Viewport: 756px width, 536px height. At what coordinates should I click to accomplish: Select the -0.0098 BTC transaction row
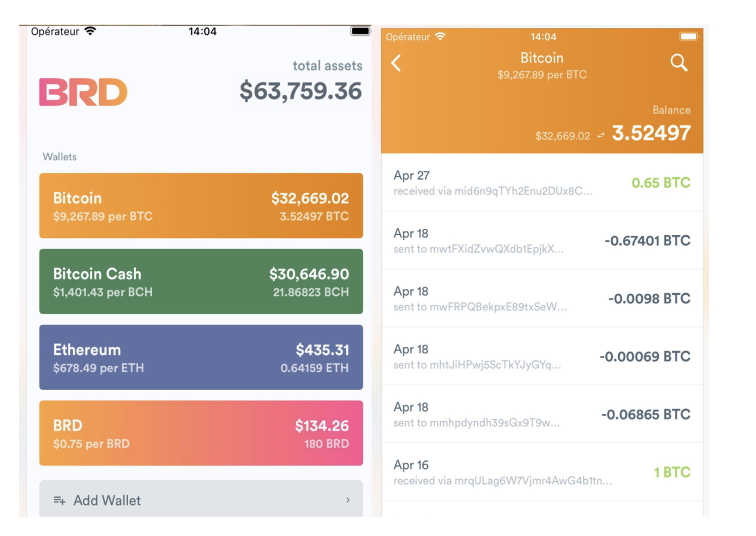542,299
